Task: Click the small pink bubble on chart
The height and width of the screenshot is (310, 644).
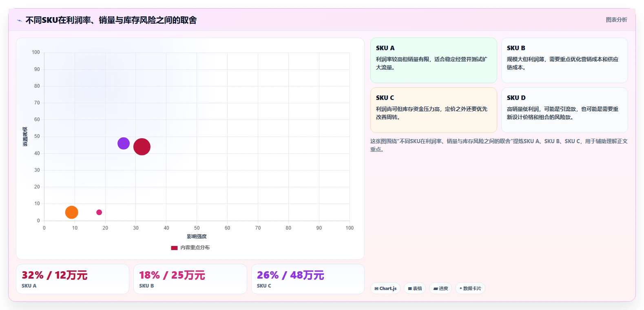Action: (99, 212)
